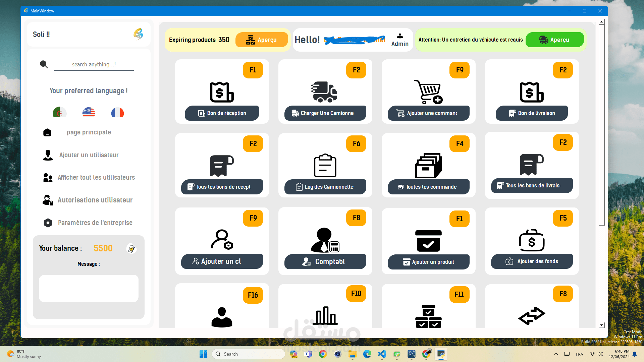Click the wallet add funds icon
Screen dimensions: 644x362
pos(532,240)
